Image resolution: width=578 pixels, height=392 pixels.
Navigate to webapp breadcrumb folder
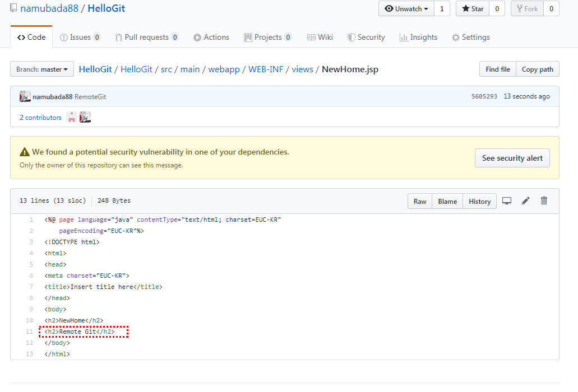(x=224, y=69)
